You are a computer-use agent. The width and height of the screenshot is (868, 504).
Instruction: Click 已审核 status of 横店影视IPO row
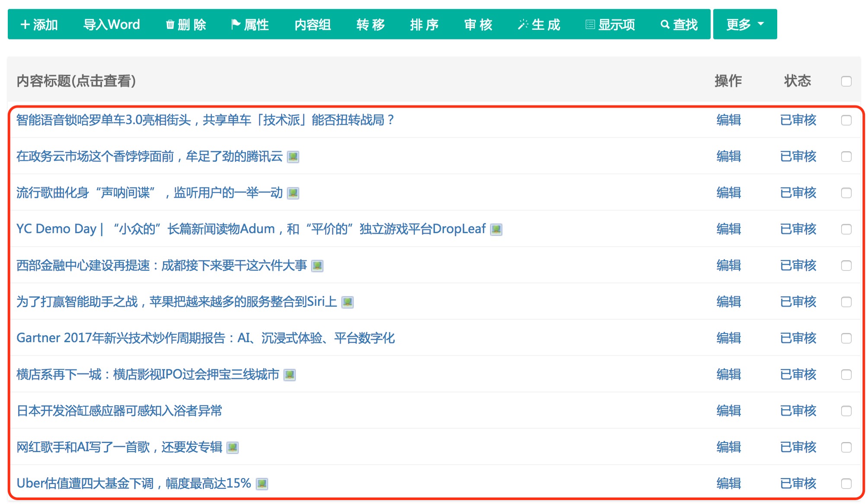(x=798, y=374)
